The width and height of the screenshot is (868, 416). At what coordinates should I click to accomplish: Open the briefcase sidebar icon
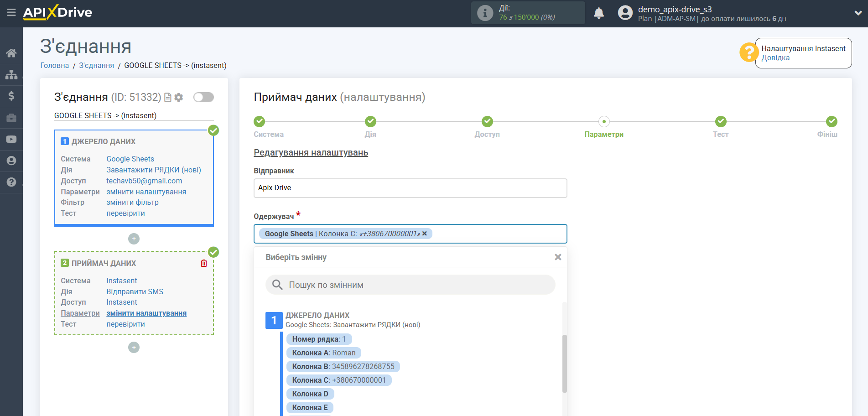tap(11, 118)
